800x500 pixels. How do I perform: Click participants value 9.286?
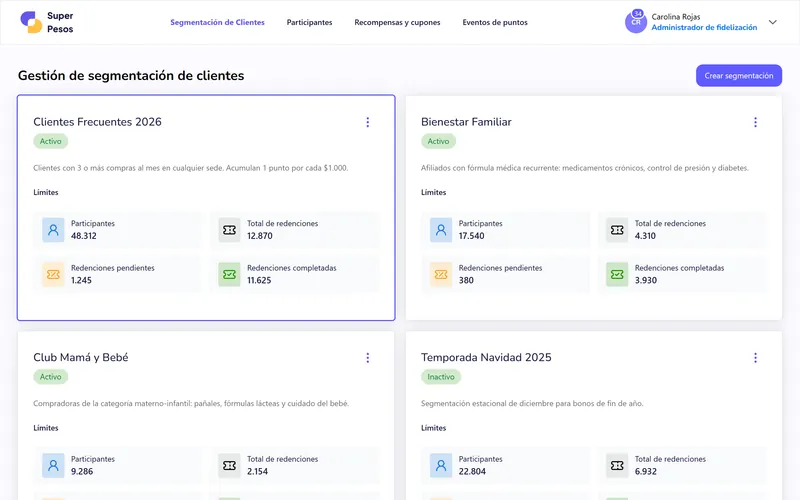[82, 471]
